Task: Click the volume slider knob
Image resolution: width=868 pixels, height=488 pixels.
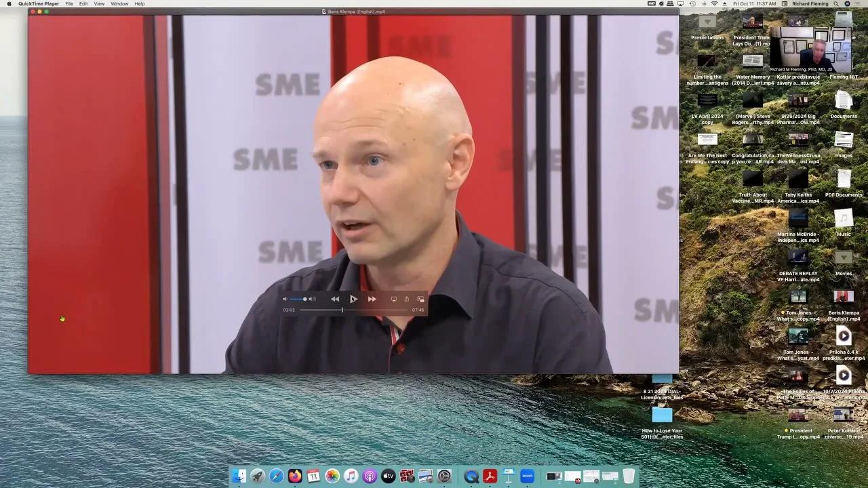Action: pyautogui.click(x=305, y=299)
